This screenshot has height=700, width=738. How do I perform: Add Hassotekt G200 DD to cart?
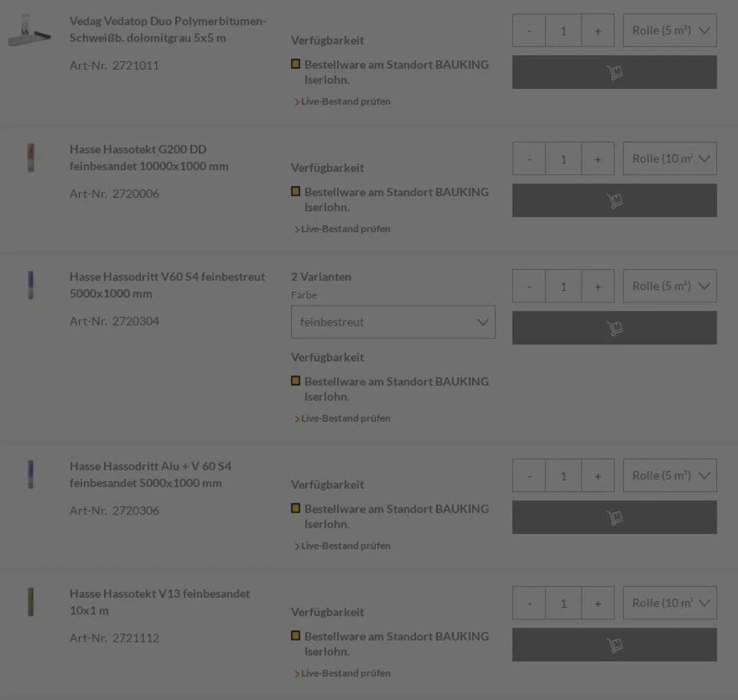click(614, 200)
